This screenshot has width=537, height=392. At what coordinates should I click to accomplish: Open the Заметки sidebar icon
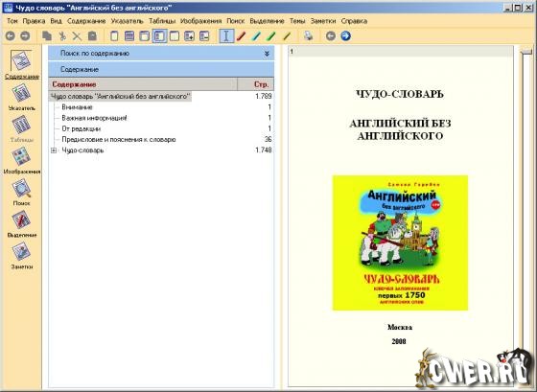[x=21, y=251]
